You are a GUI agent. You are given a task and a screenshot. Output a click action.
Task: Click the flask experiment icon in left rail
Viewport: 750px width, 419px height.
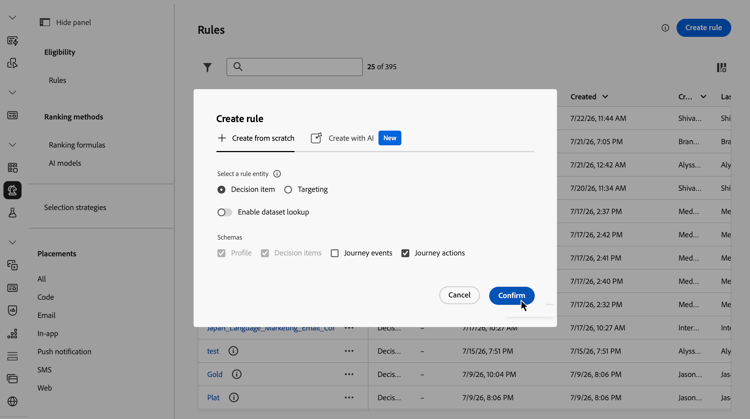[12, 213]
